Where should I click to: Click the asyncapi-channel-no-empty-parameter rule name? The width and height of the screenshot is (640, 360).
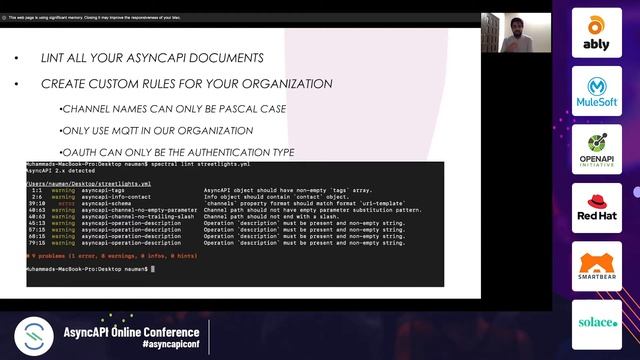tap(139, 210)
